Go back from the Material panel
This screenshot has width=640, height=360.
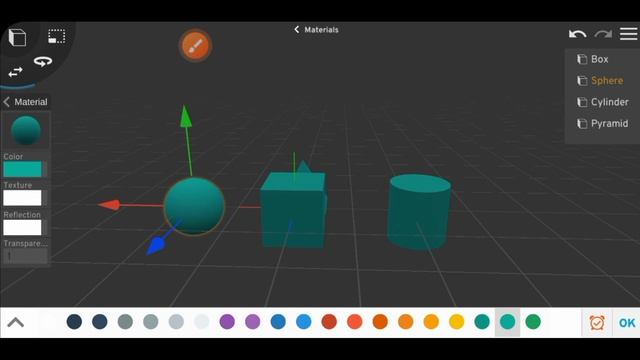[x=6, y=102]
